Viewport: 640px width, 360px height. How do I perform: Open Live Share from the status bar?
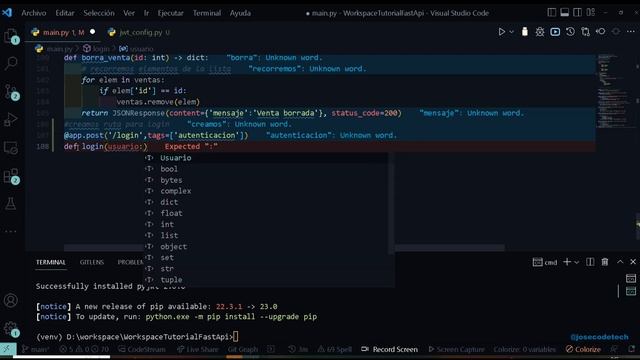click(x=198, y=349)
